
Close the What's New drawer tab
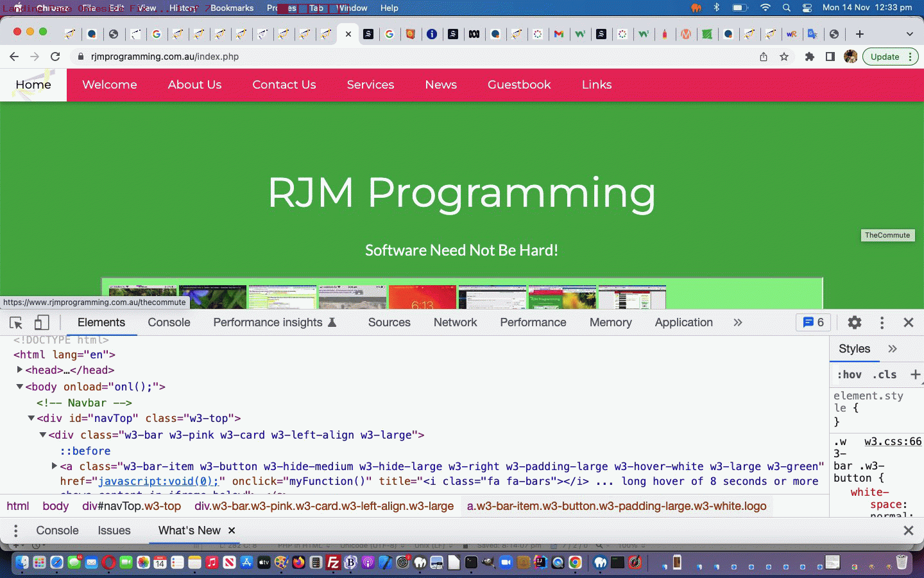(x=232, y=530)
